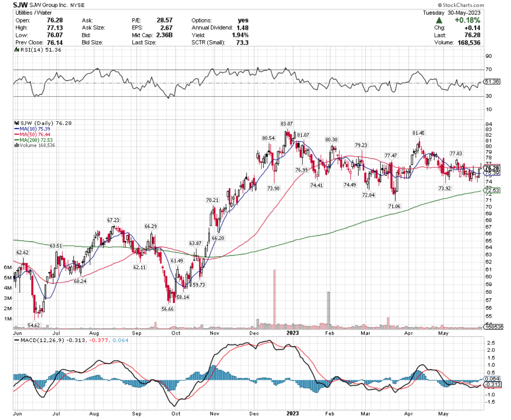The image size is (511, 420).
Task: Click the 56.66 low price label
Action: point(168,309)
